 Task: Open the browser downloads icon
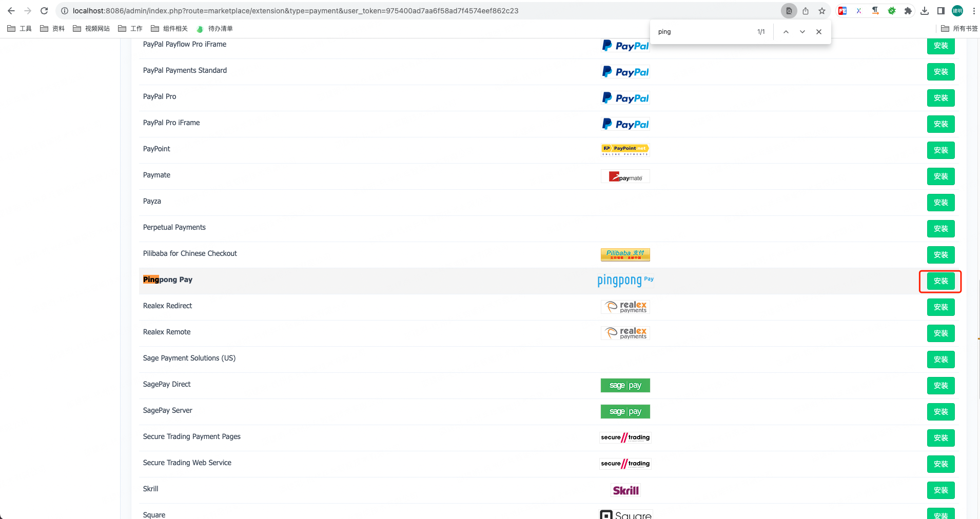[x=925, y=11]
